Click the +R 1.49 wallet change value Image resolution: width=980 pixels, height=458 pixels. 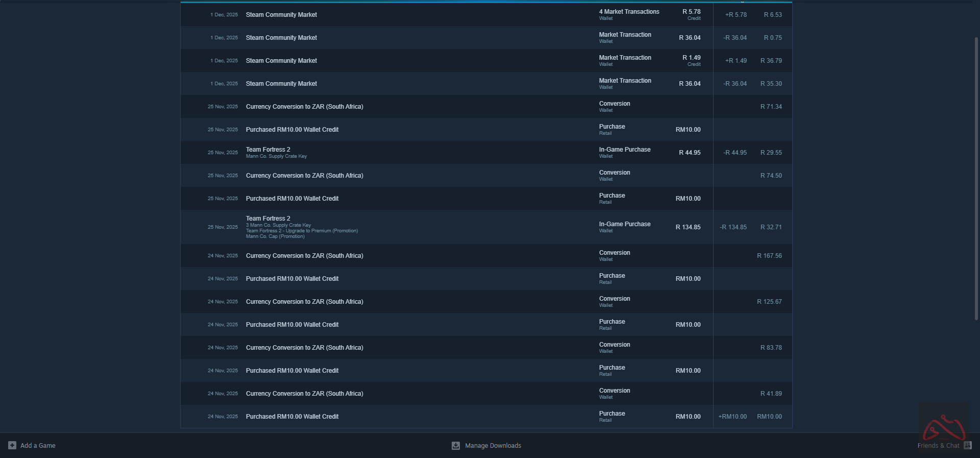pyautogui.click(x=736, y=61)
